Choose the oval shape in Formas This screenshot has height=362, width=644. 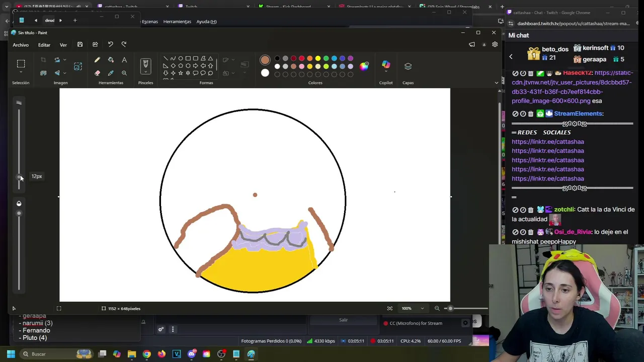[181, 58]
